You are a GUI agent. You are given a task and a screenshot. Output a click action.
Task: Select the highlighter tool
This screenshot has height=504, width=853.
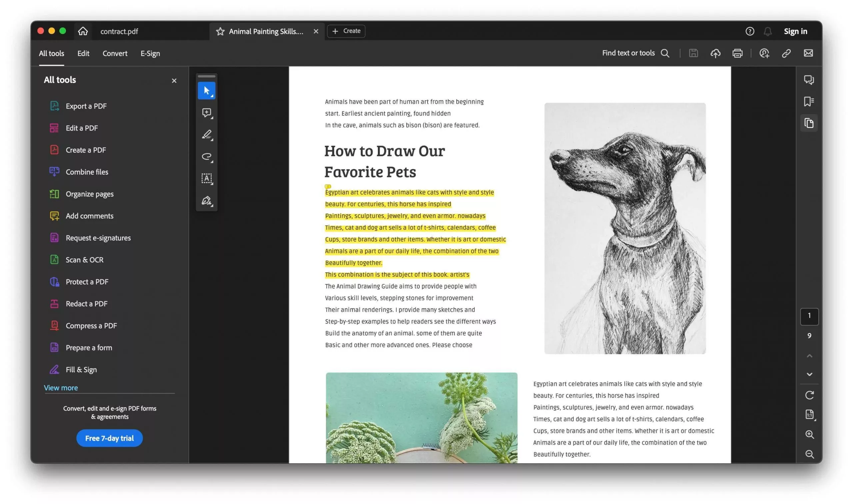207,135
